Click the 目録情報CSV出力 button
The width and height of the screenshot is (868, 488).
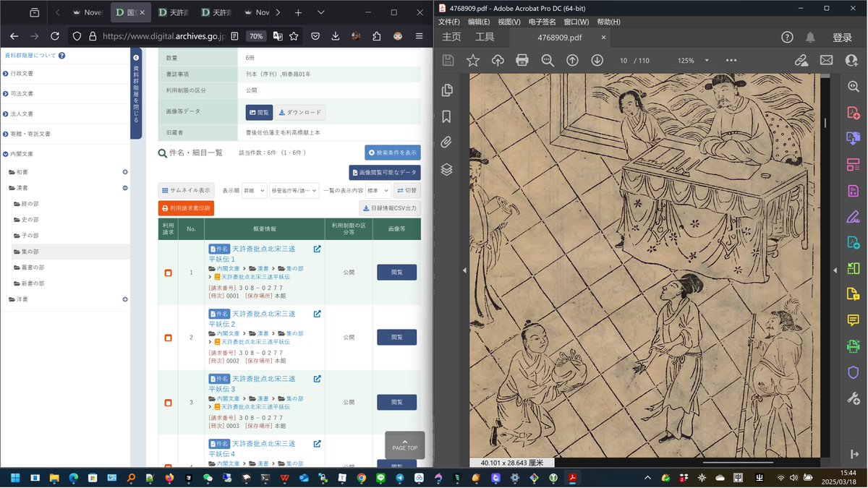[390, 208]
